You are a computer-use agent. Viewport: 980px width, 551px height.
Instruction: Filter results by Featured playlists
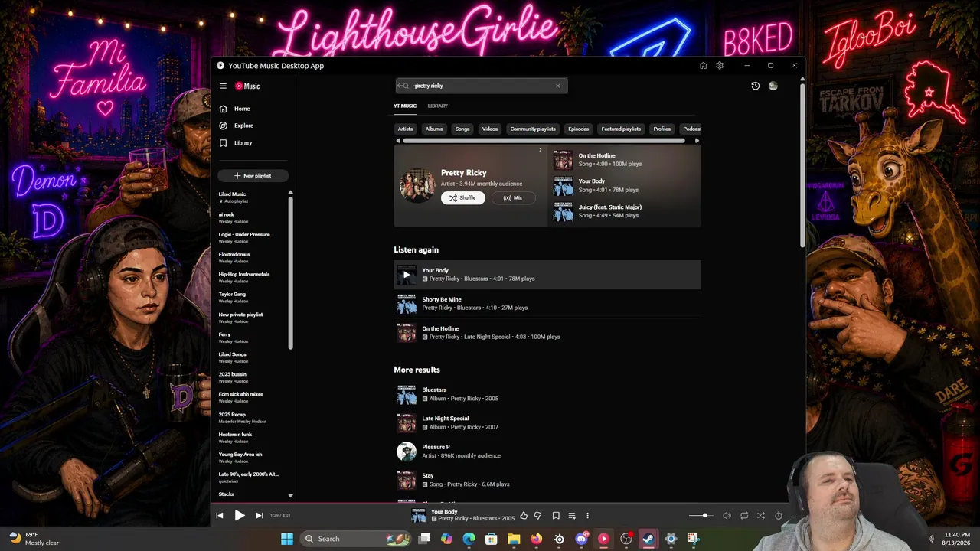tap(621, 129)
